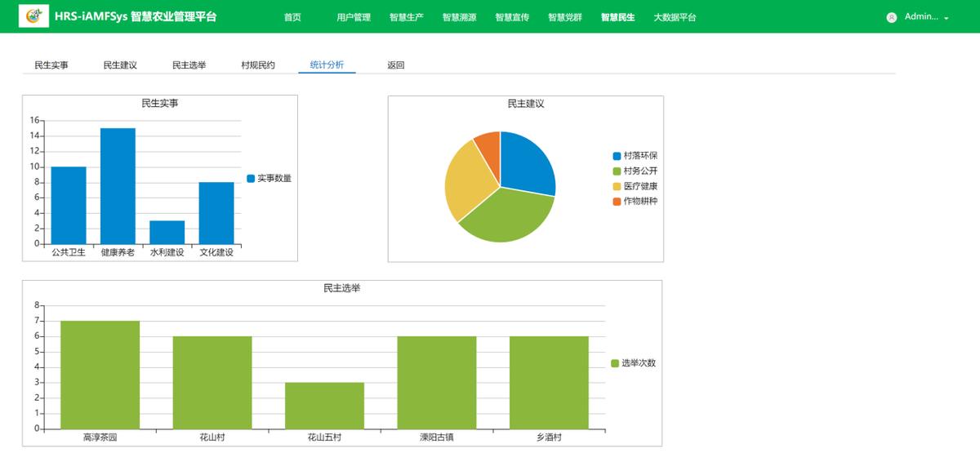Viewport: 980px width, 462px height.
Task: Click the 文化建设 axis label
Action: [x=216, y=252]
